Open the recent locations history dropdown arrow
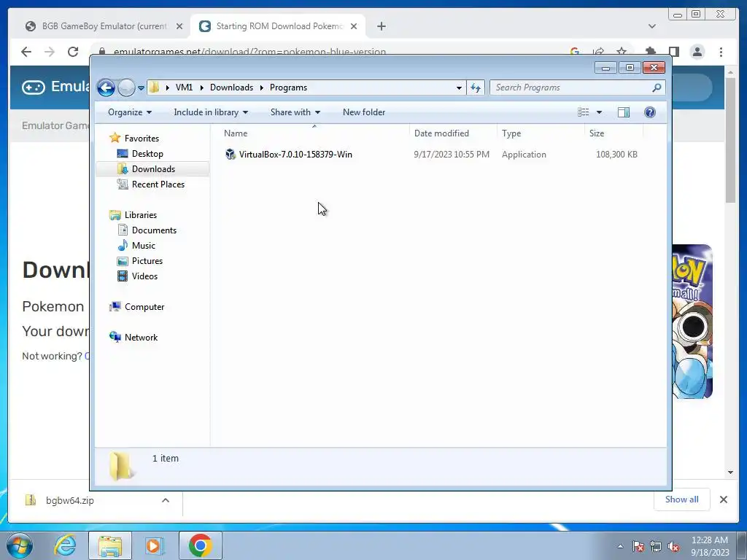The width and height of the screenshot is (747, 560). (x=141, y=88)
